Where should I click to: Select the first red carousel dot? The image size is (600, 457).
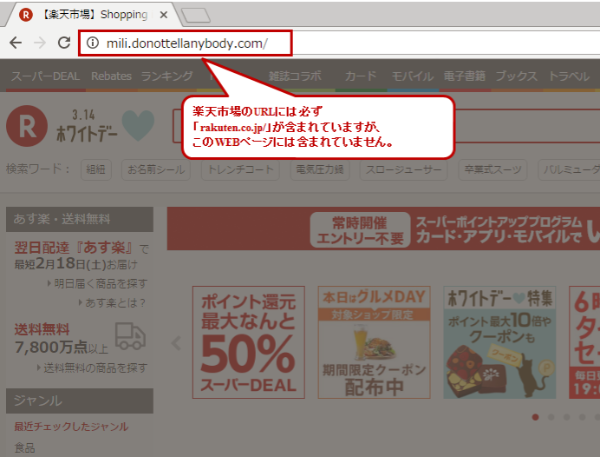535,417
